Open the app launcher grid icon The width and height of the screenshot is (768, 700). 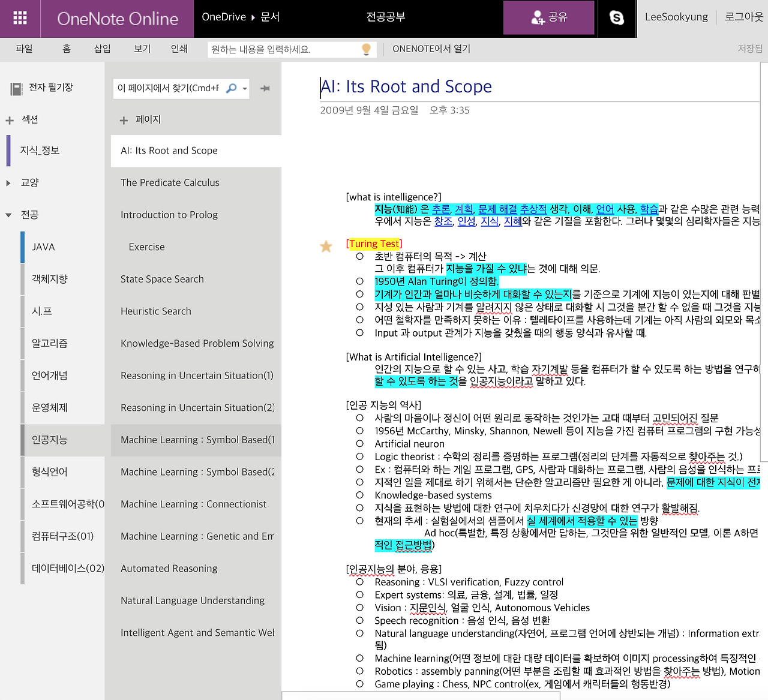click(x=20, y=18)
